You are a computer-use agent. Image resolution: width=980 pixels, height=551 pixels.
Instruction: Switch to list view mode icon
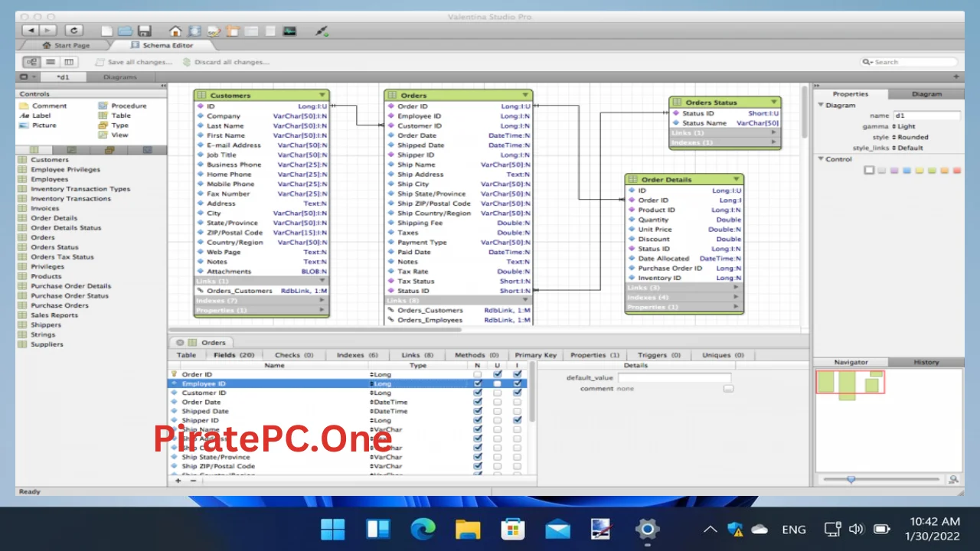[x=51, y=62]
